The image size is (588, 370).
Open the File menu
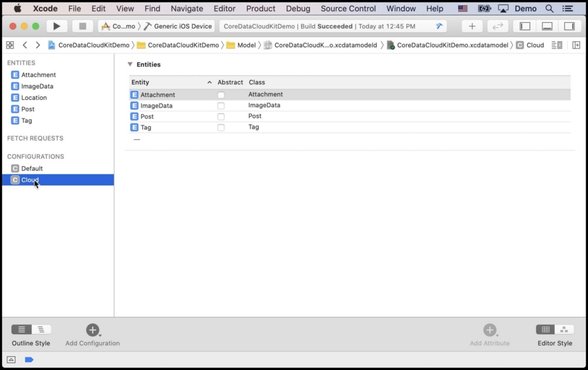(x=74, y=8)
